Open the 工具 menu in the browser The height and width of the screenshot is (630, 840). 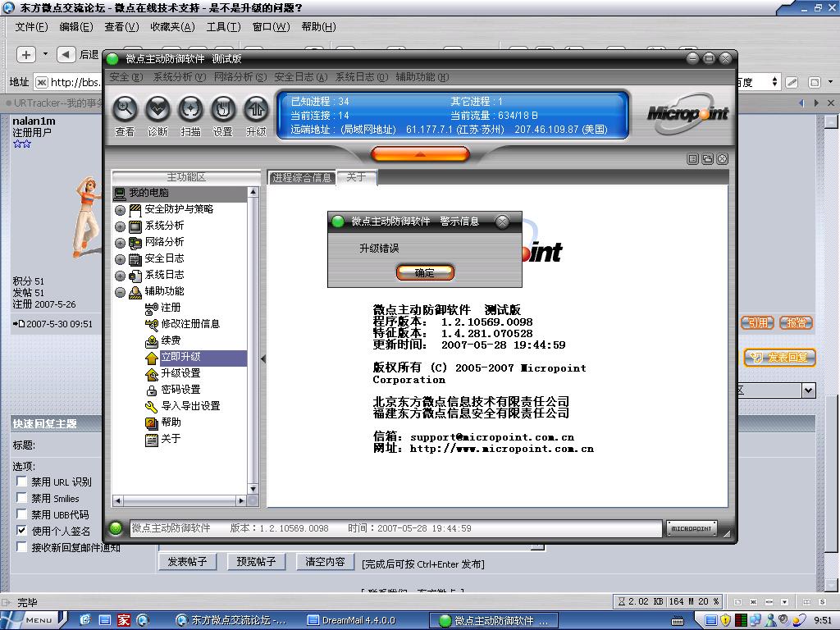pyautogui.click(x=223, y=27)
